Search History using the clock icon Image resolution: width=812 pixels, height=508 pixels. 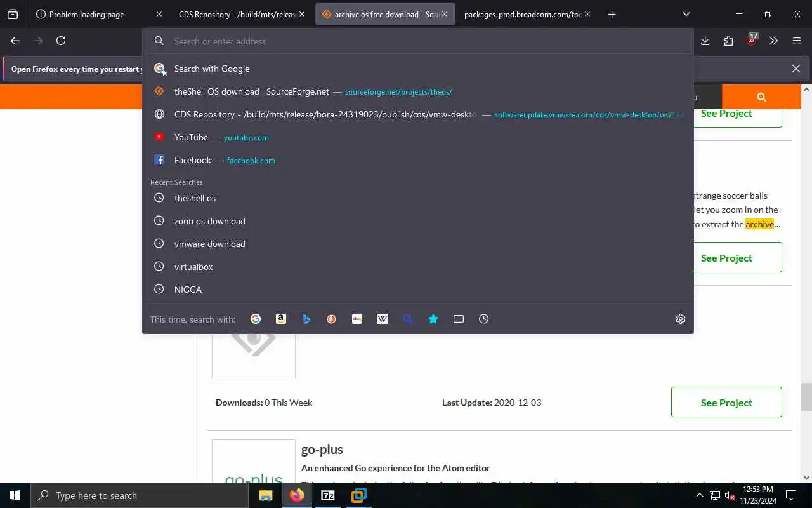pyautogui.click(x=484, y=319)
